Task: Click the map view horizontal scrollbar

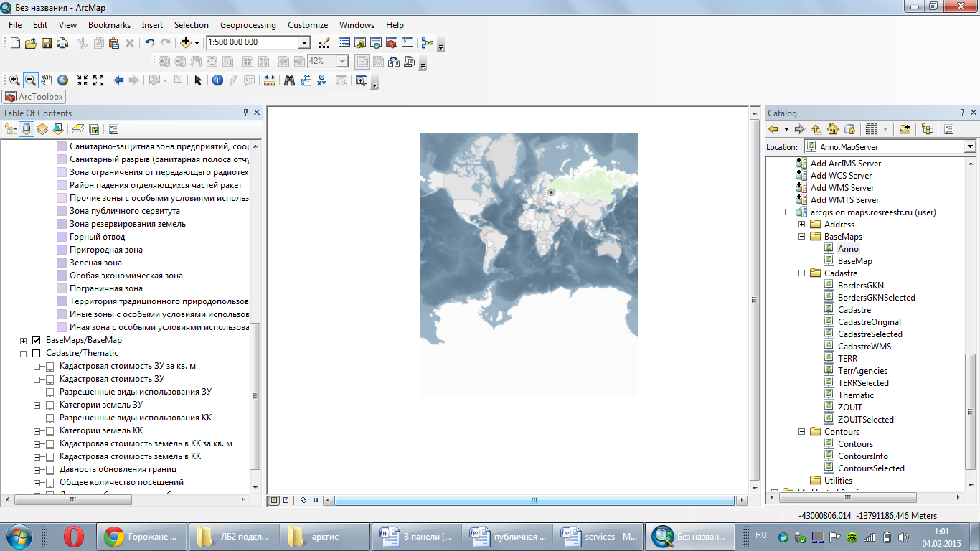Action: click(x=534, y=500)
